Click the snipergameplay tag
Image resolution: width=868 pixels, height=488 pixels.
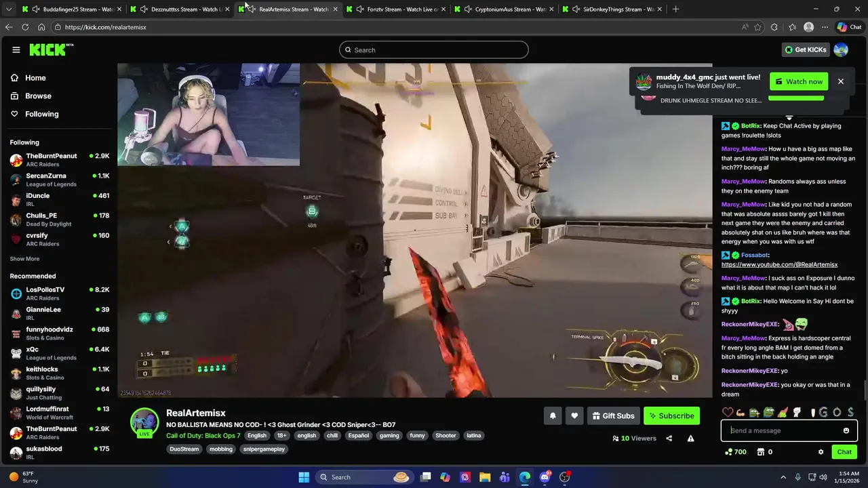pos(264,449)
